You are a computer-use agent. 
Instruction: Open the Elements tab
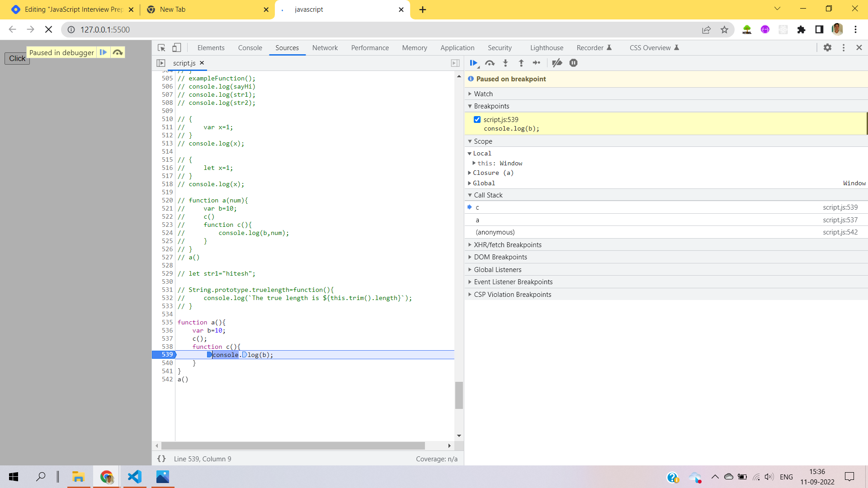211,48
